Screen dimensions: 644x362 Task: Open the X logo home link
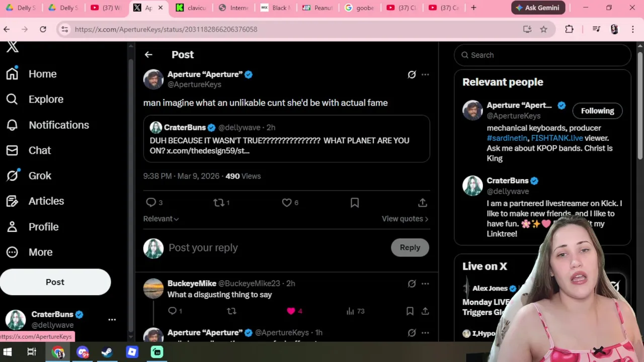point(13,47)
